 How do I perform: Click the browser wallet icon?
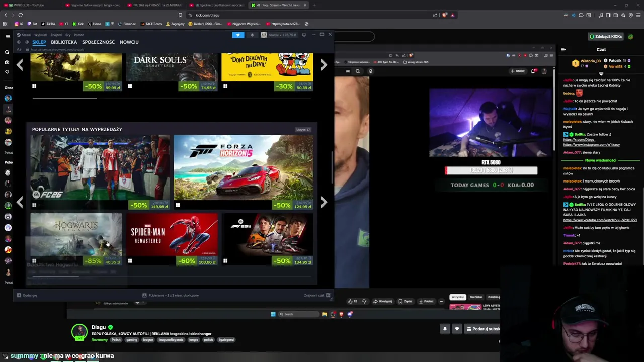[x=615, y=15]
